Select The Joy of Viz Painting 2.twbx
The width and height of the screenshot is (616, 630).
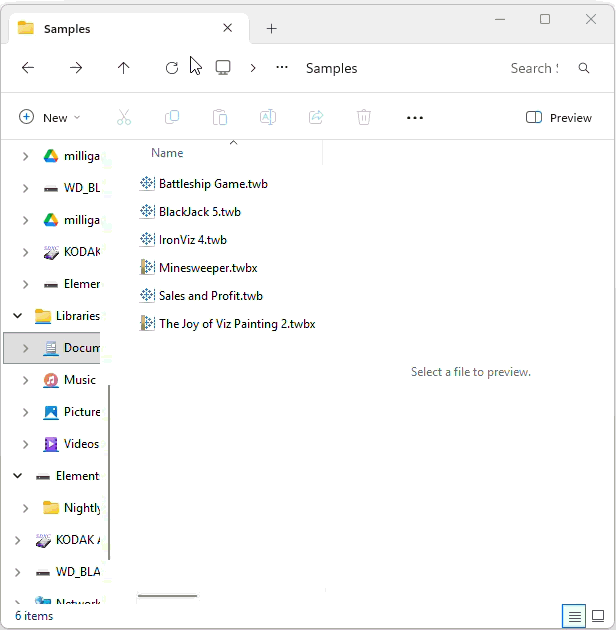click(x=237, y=324)
